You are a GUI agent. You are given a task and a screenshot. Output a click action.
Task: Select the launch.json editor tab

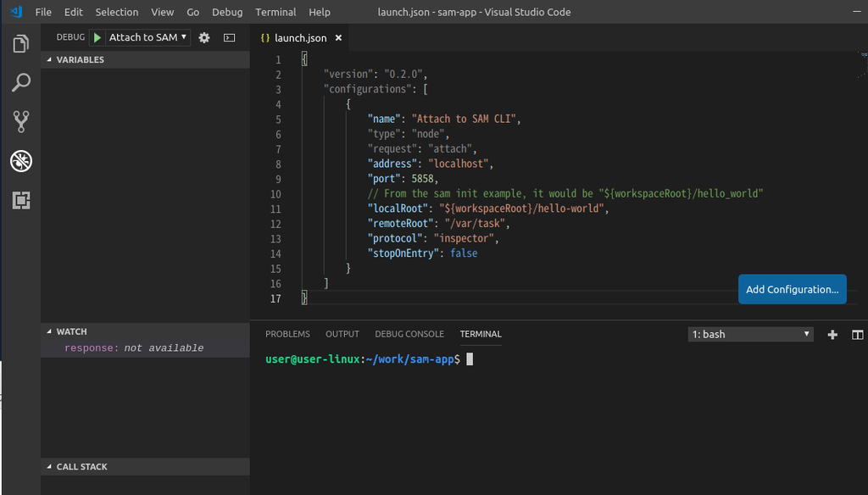[300, 37]
